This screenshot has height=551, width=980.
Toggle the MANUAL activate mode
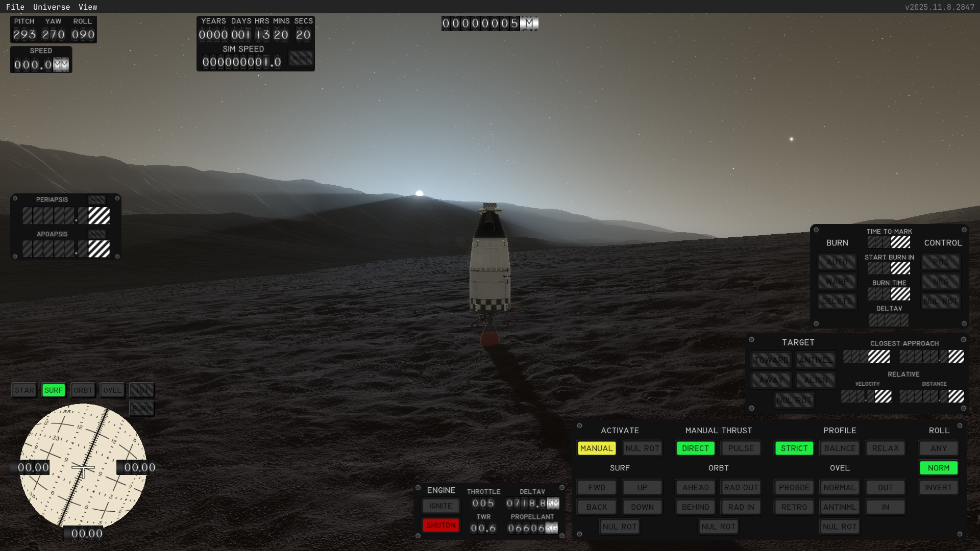tap(596, 448)
